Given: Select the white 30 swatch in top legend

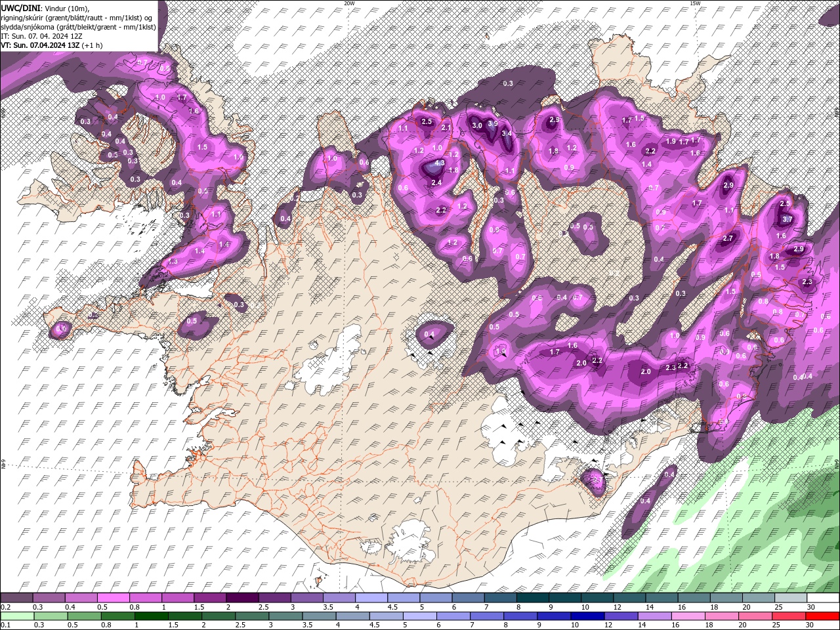Looking at the screenshot, I should point(823,598).
